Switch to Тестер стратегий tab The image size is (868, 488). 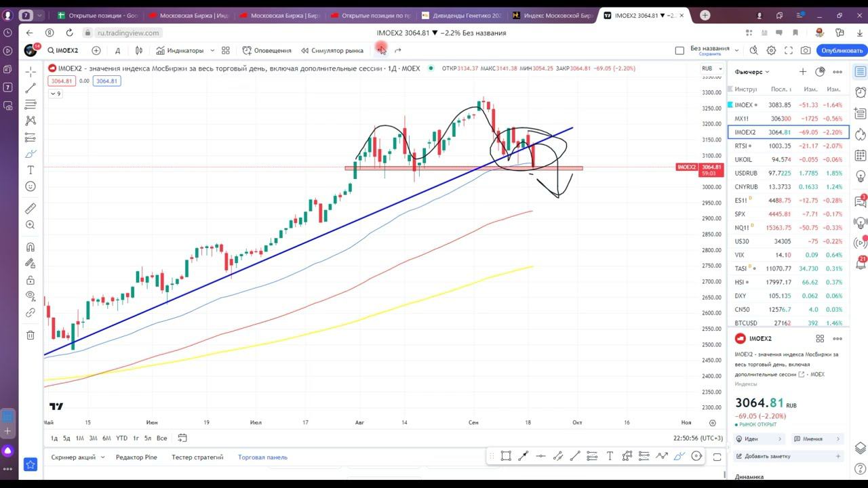click(197, 457)
